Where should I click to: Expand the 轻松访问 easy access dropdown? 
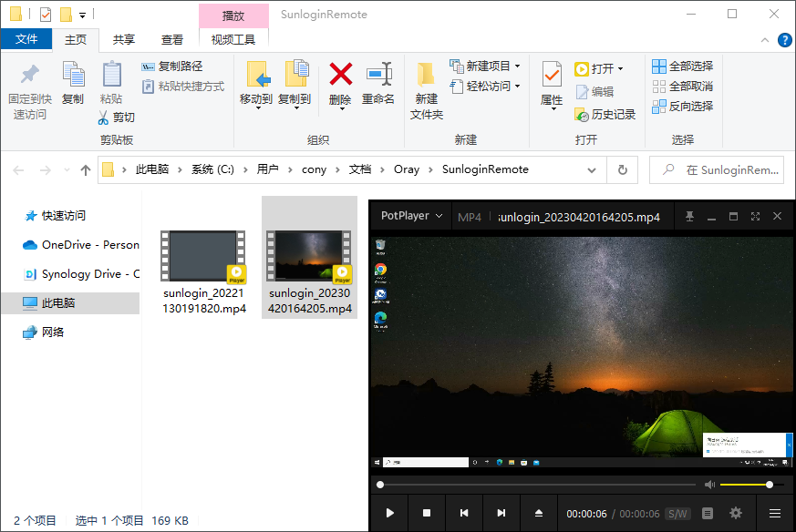(517, 87)
